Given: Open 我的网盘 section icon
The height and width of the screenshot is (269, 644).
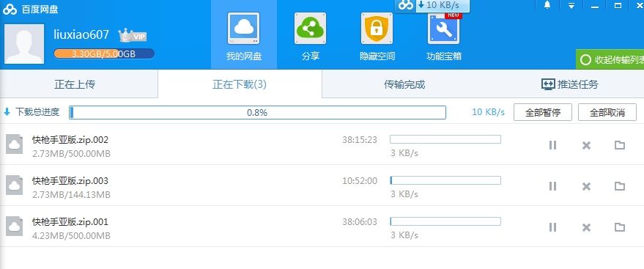Looking at the screenshot, I should [x=243, y=29].
